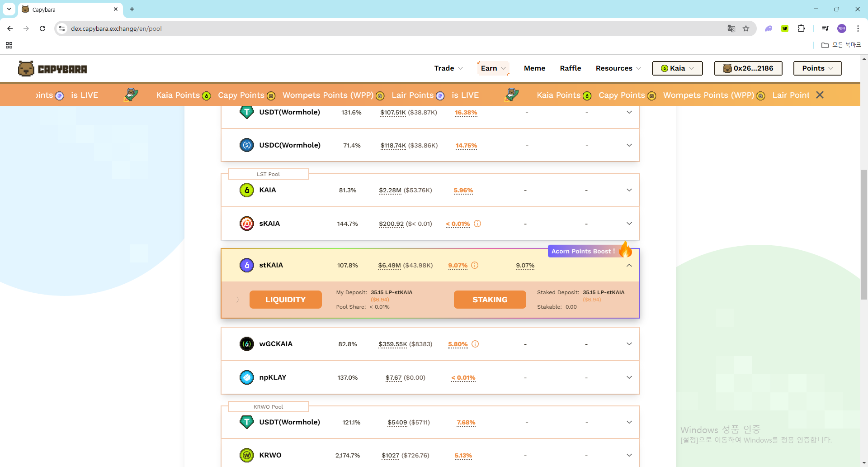The image size is (868, 467).
Task: Click the page vertical scrollbar thumb
Action: [864, 234]
